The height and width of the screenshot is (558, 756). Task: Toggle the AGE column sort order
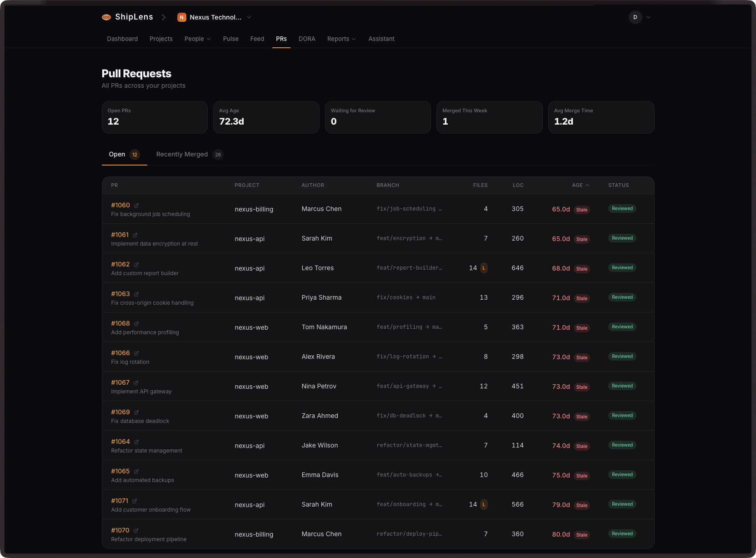[581, 185]
